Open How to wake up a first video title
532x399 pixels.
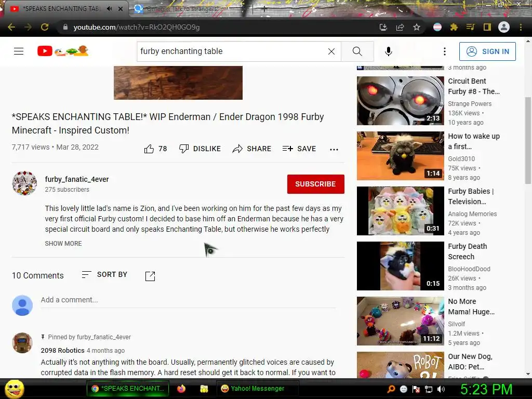click(474, 141)
